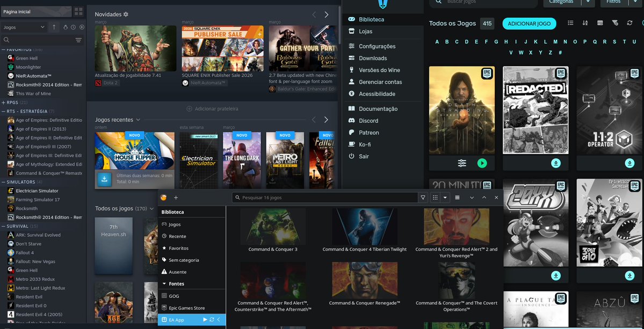644x329 pixels.
Task: Toggle Steam recent activity clock filter
Action: pyautogui.click(x=73, y=27)
